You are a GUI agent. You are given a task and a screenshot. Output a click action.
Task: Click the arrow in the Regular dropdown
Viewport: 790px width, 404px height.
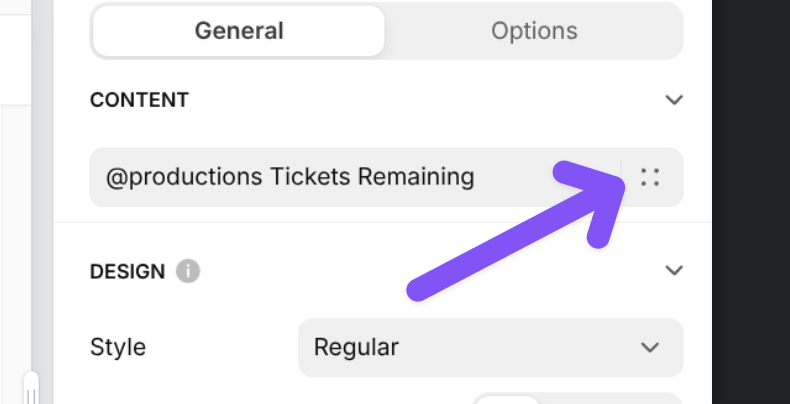650,347
